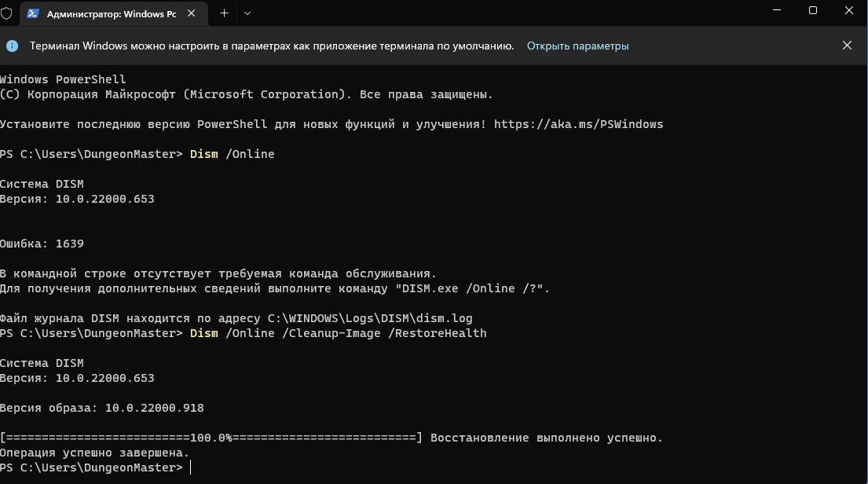
Task: Click the В командной строке отсутствует line
Action: click(218, 273)
